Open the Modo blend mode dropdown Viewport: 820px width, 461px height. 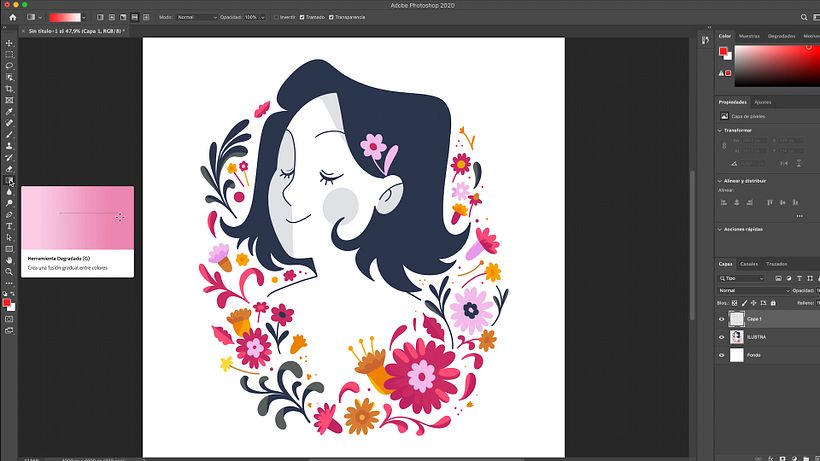[197, 17]
